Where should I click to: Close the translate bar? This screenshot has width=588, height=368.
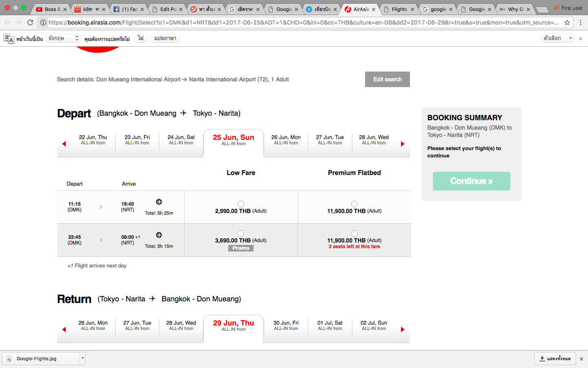pos(580,38)
